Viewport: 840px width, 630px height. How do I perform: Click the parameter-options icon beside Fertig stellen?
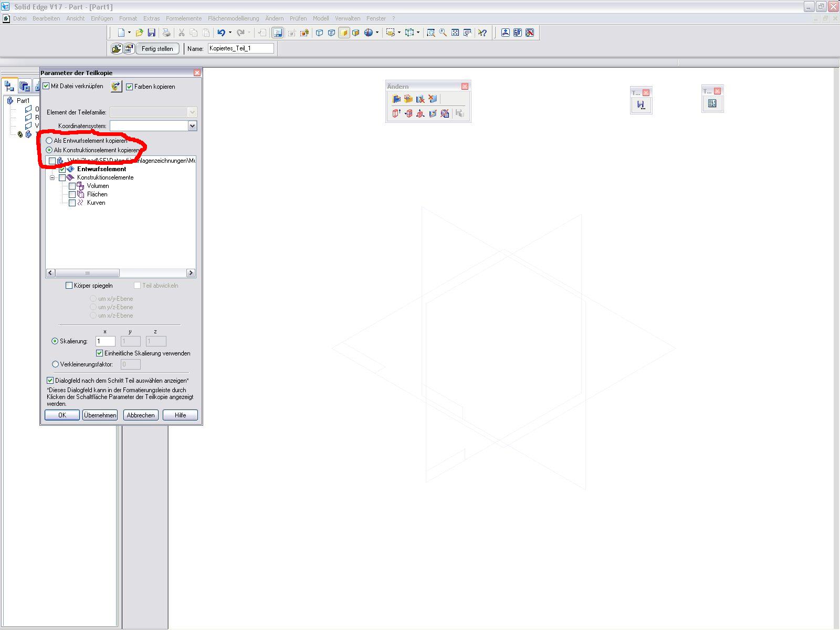tap(129, 49)
